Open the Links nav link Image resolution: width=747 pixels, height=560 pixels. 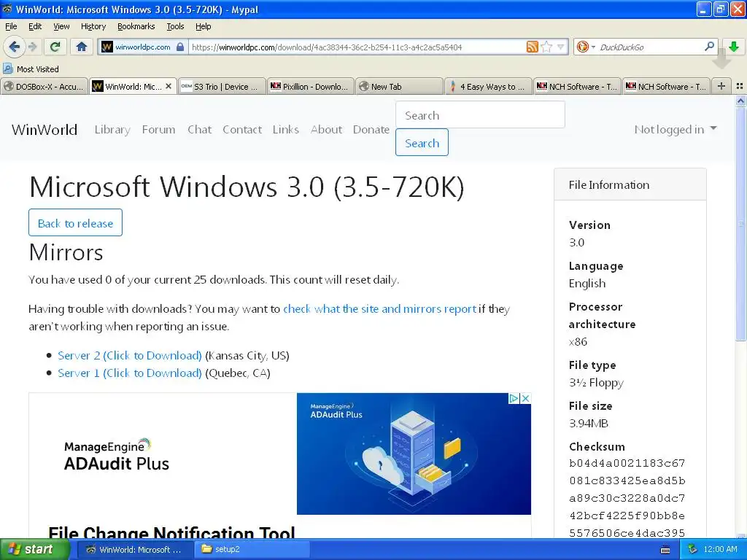286,130
